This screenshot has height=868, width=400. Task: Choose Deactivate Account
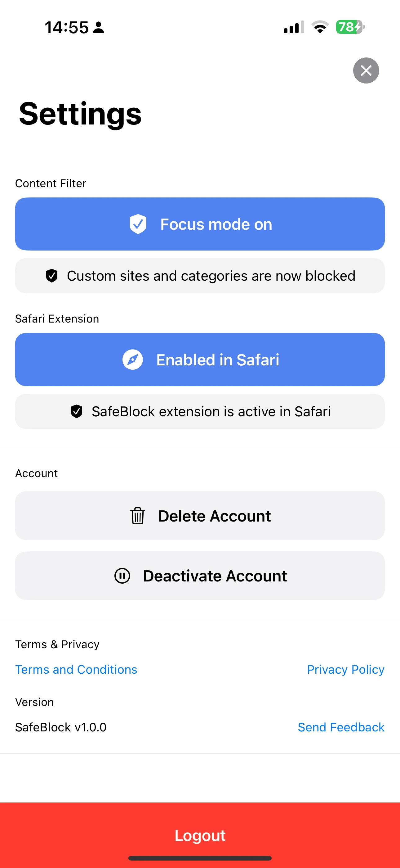[x=199, y=576]
